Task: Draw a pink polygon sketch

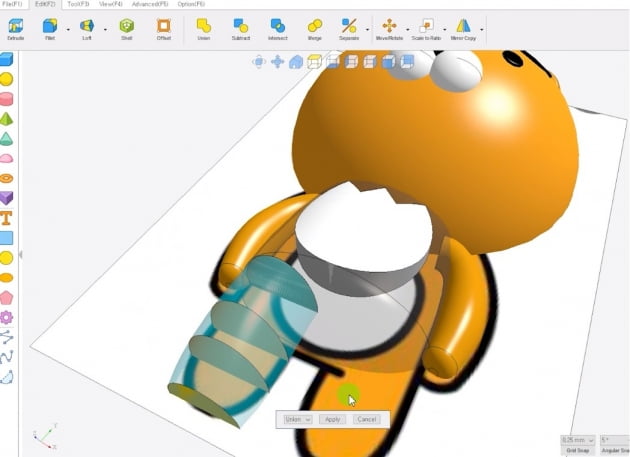Action: click(x=6, y=297)
